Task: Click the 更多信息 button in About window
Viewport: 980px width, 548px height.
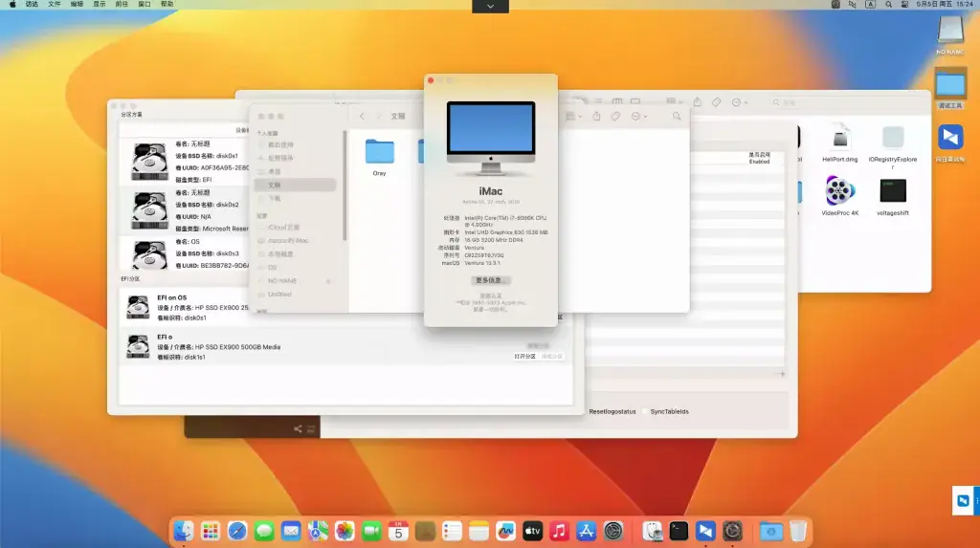Action: point(491,280)
